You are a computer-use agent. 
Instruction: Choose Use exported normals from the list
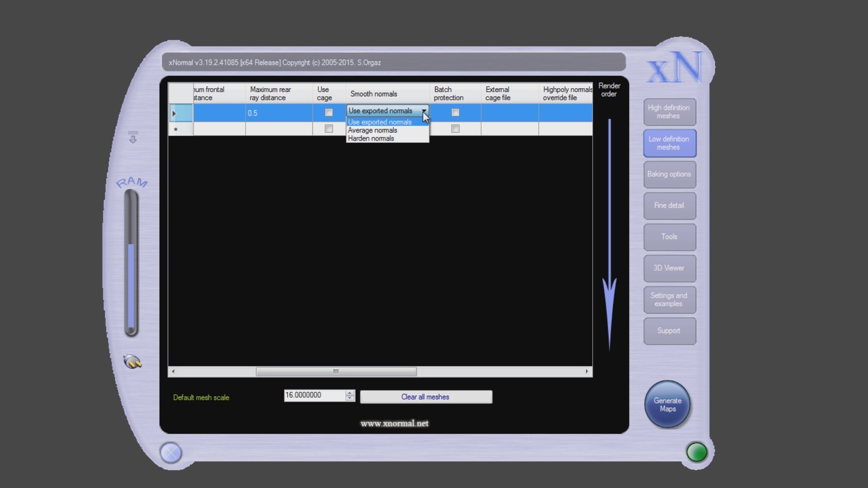click(x=387, y=122)
